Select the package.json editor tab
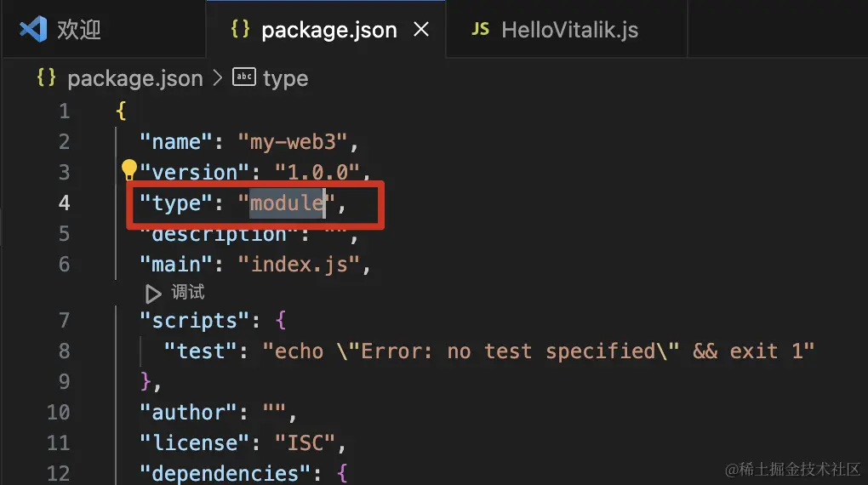Image resolution: width=868 pixels, height=485 pixels. click(328, 31)
